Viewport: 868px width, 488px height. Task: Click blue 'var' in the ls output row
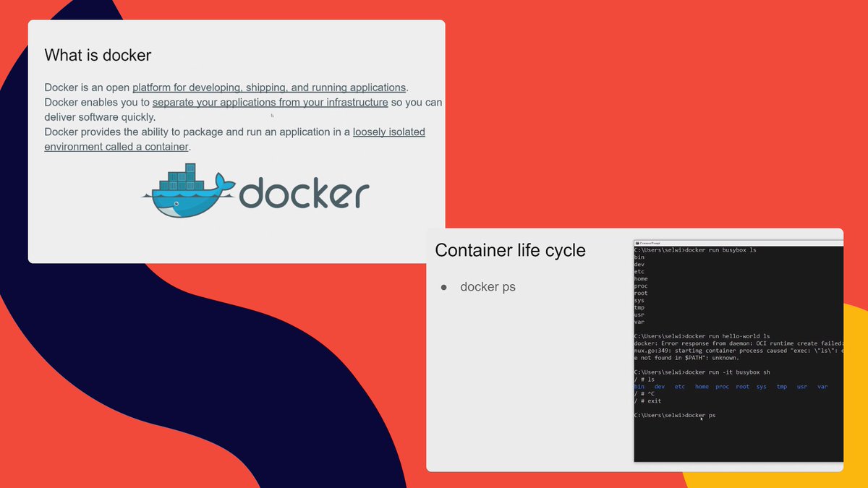click(x=822, y=387)
